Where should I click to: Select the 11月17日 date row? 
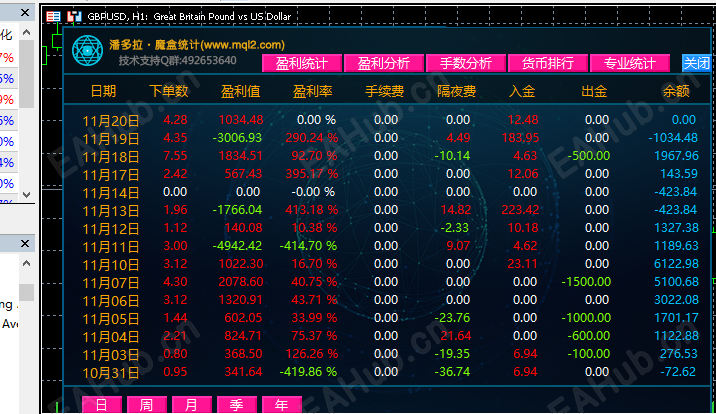[111, 175]
